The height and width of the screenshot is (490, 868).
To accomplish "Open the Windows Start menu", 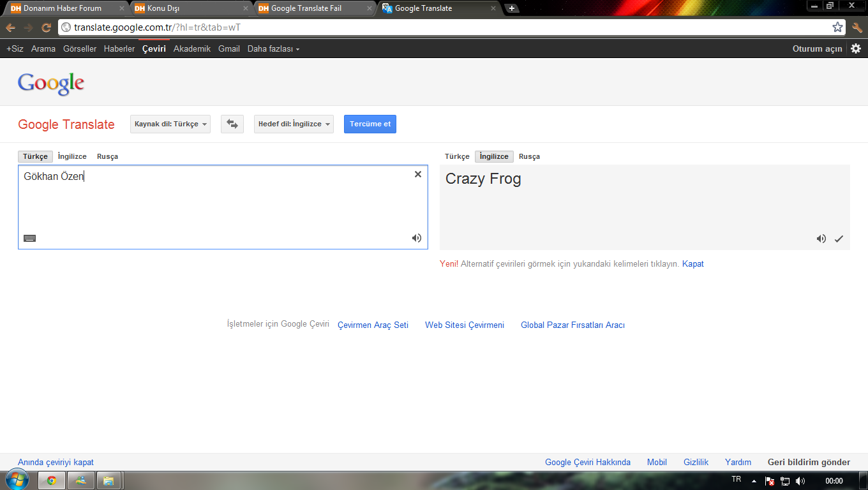I will point(16,480).
